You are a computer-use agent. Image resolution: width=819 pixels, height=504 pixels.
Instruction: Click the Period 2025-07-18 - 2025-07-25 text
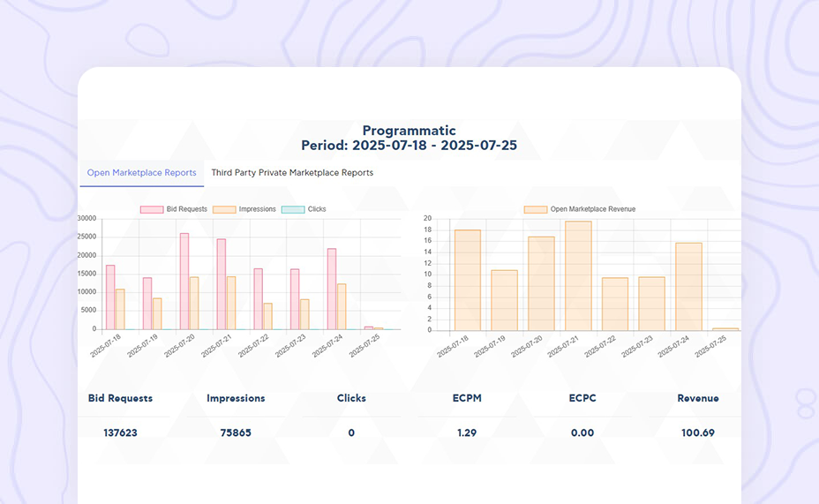pos(409,145)
